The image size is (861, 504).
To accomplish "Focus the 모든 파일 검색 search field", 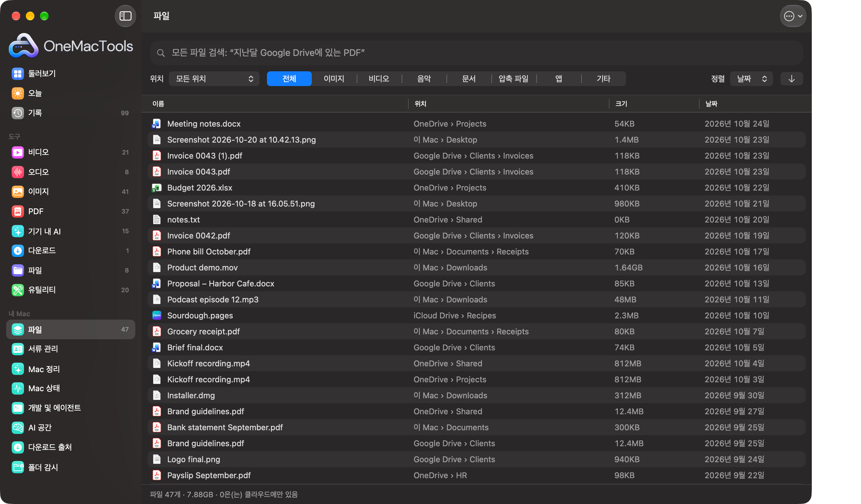I will (476, 53).
